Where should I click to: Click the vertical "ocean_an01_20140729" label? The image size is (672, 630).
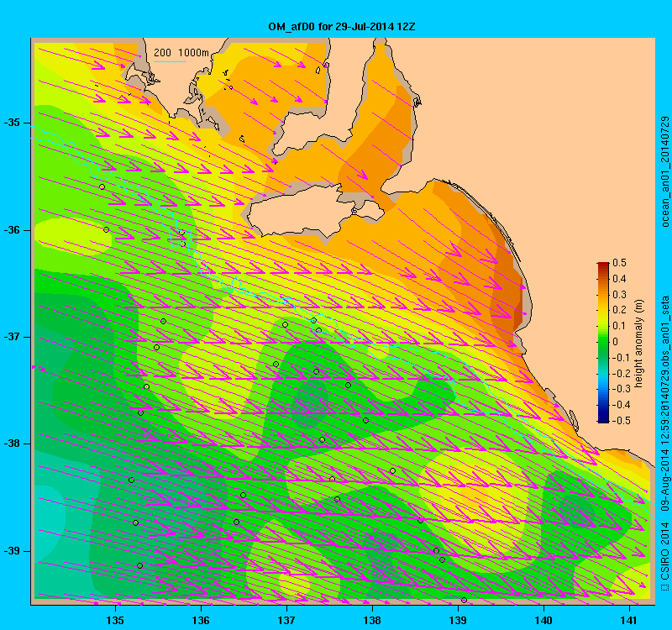[665, 171]
